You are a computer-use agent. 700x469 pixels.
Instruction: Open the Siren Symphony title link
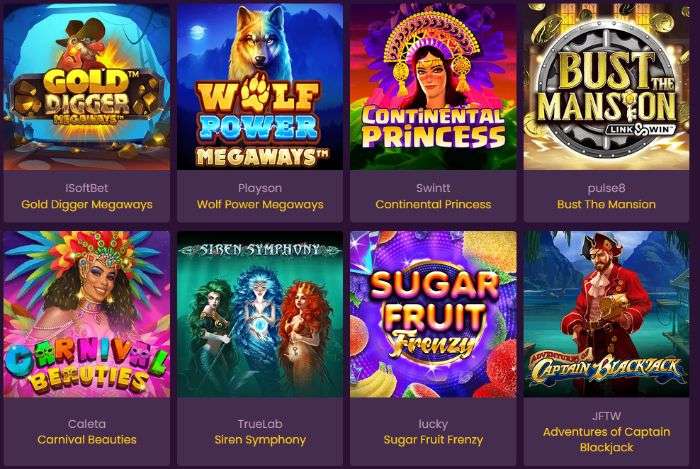click(x=260, y=440)
